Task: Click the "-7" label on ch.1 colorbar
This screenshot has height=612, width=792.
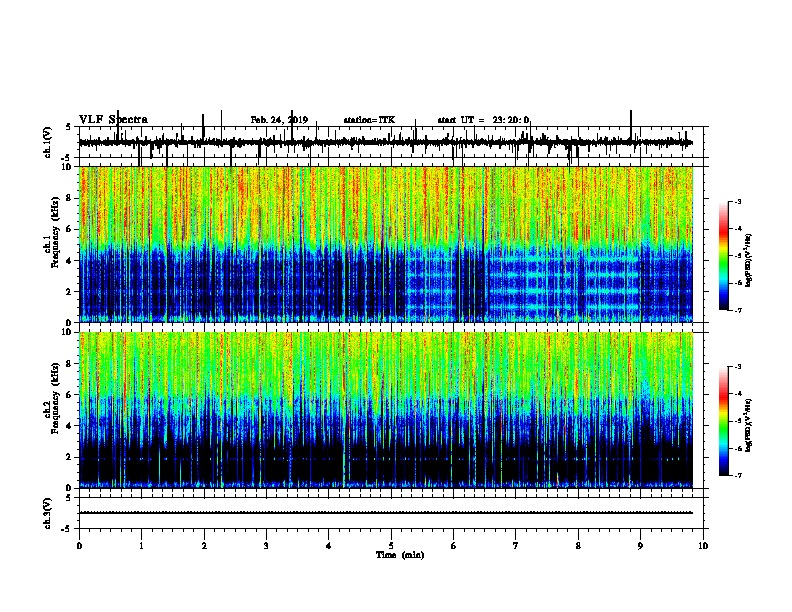Action: pos(738,310)
